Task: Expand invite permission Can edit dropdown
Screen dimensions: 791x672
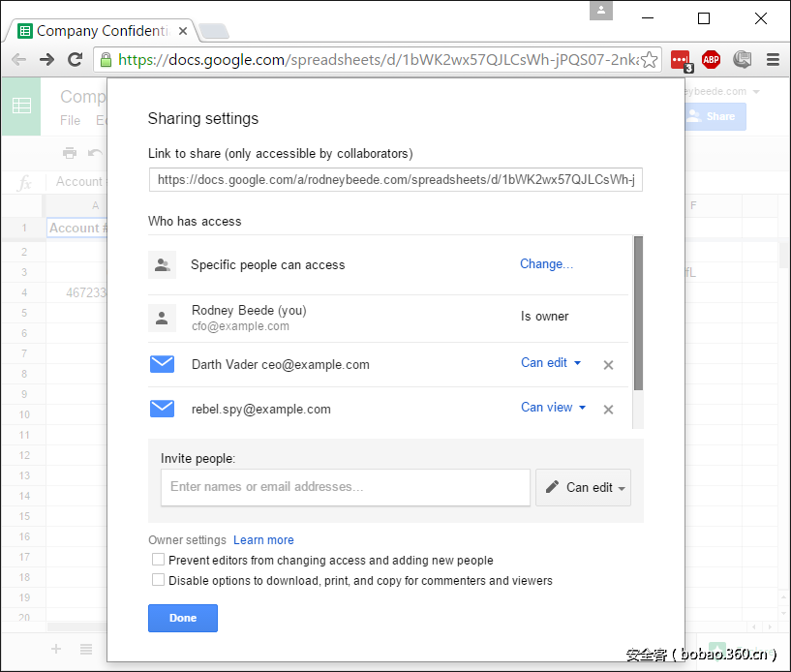Action: pyautogui.click(x=583, y=488)
